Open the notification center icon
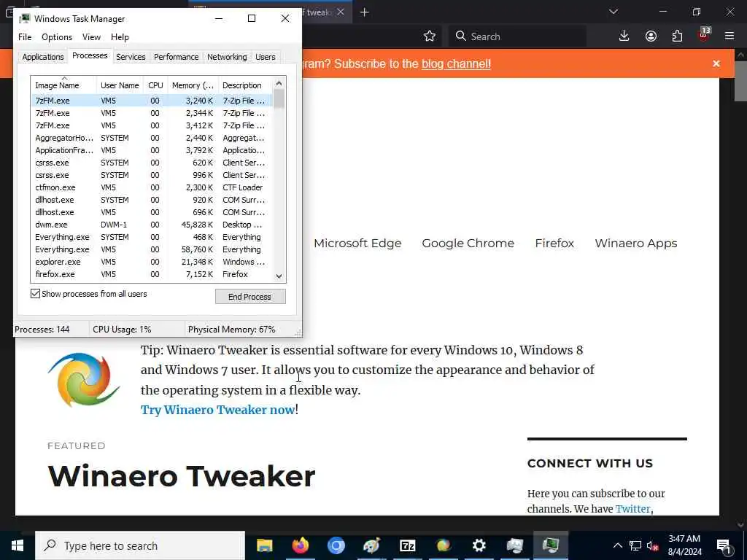Screen dimensions: 747x560 point(724,545)
